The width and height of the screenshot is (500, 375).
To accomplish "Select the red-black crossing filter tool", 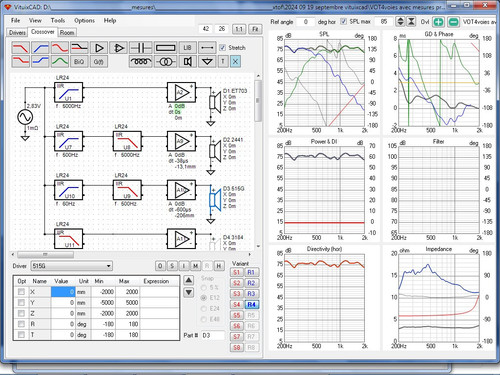I will (79, 48).
